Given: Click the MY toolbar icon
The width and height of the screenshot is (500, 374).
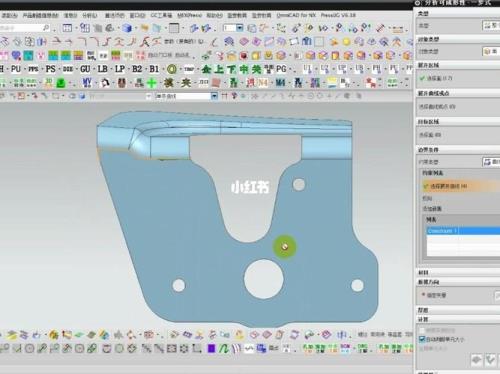Looking at the screenshot, I should [87, 83].
